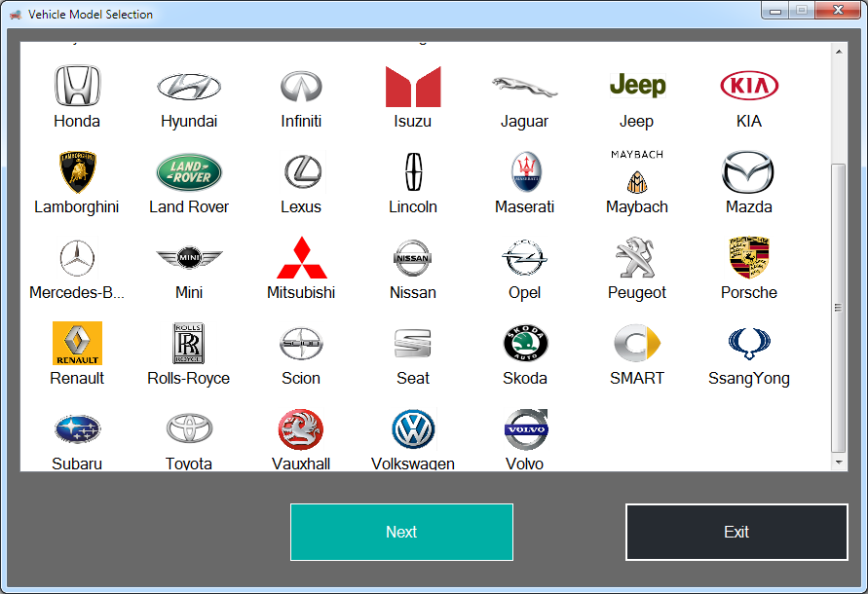Pick the Opel lightning logo
Screen dimensions: 868x594
point(524,257)
